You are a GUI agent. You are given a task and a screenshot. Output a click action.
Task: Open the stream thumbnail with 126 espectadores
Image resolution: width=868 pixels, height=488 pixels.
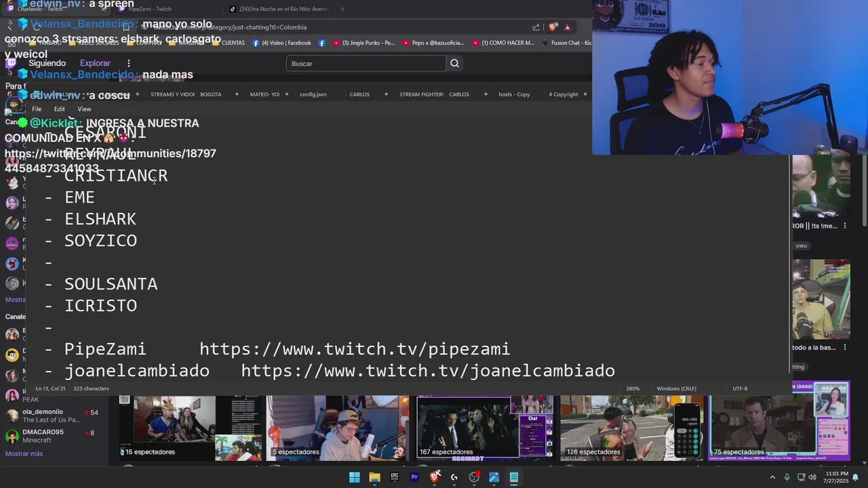tap(631, 428)
